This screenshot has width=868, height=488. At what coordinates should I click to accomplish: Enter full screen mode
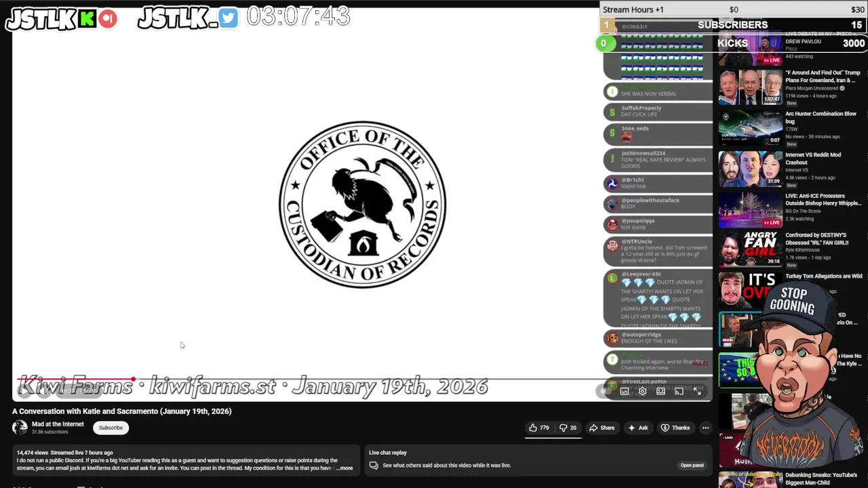697,391
